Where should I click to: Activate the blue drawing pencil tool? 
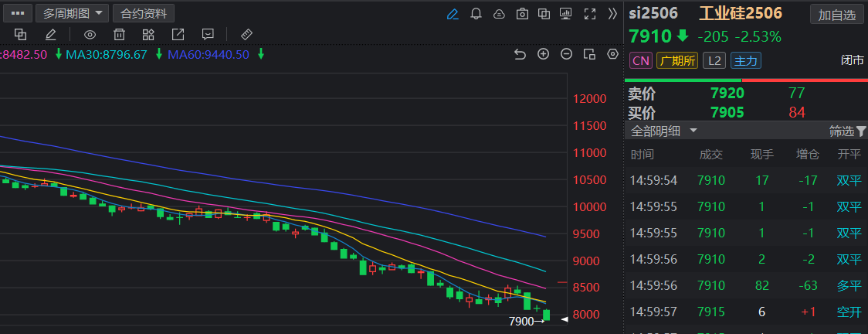(x=453, y=14)
